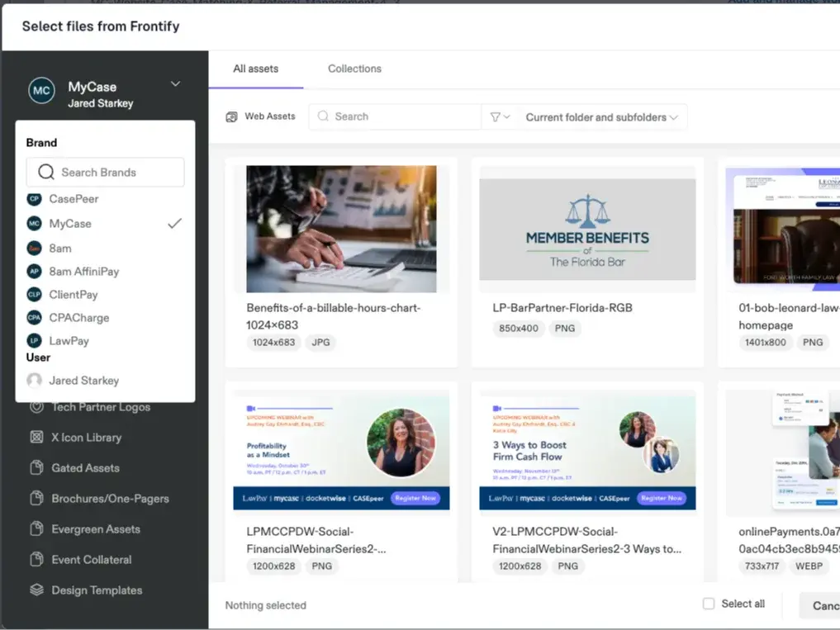Open the Event Collateral folder
Screen dimensions: 840x630
coord(91,560)
